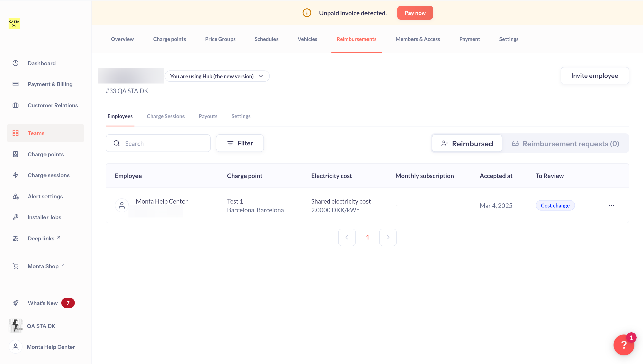The width and height of the screenshot is (643, 364).
Task: Click the Alert settings bell icon
Action: (x=16, y=196)
